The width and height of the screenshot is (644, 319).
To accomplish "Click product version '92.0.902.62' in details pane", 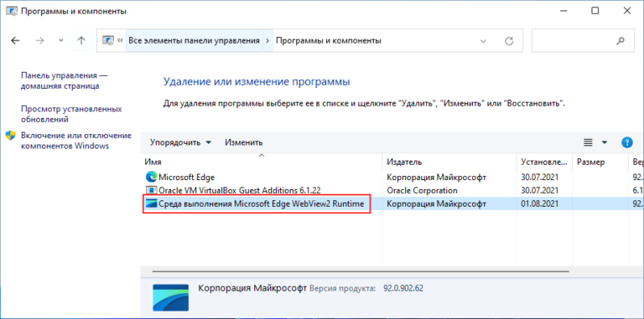I will (402, 288).
